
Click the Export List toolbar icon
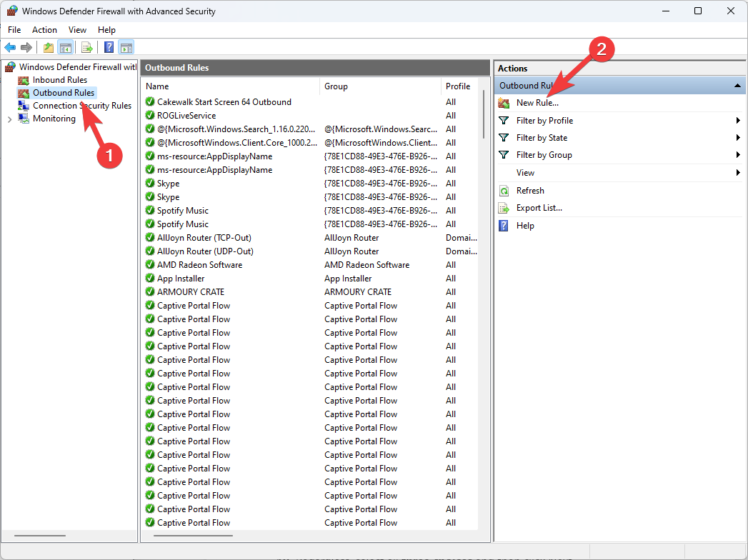[87, 48]
